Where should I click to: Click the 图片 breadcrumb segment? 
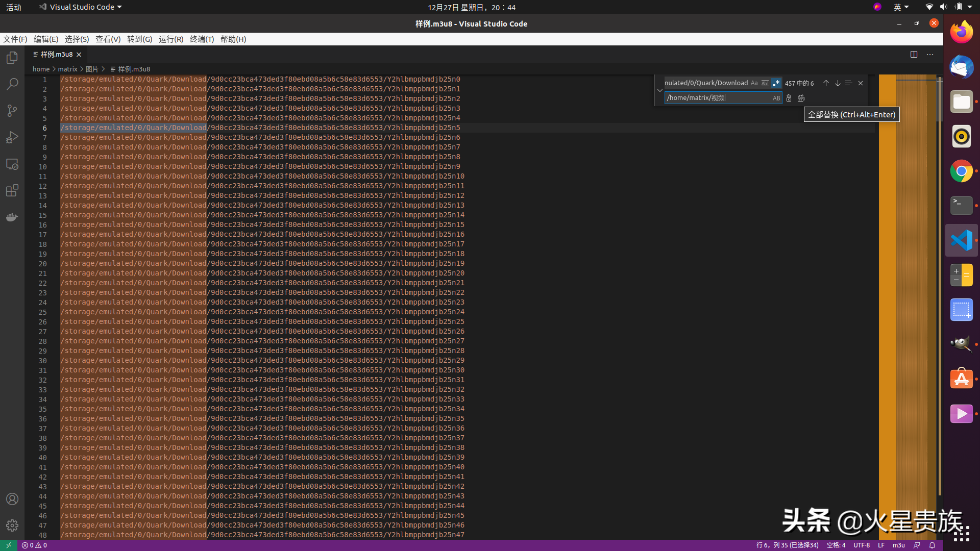92,69
